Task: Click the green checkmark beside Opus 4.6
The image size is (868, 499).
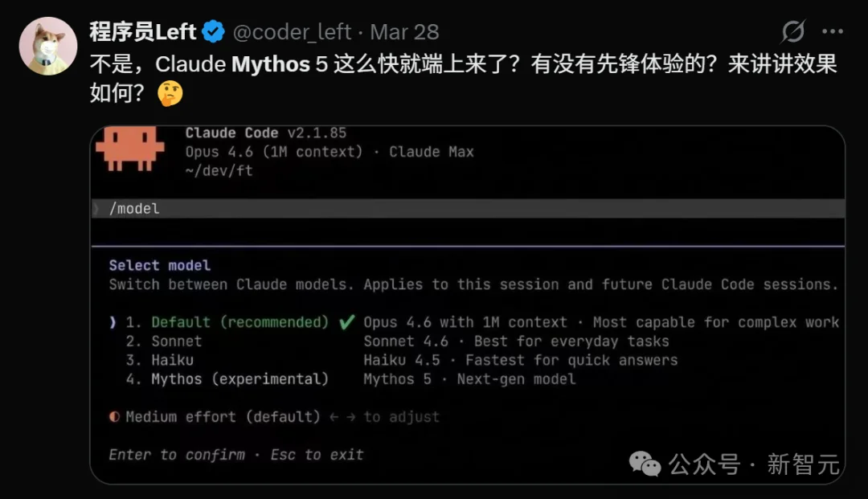Action: click(x=346, y=321)
